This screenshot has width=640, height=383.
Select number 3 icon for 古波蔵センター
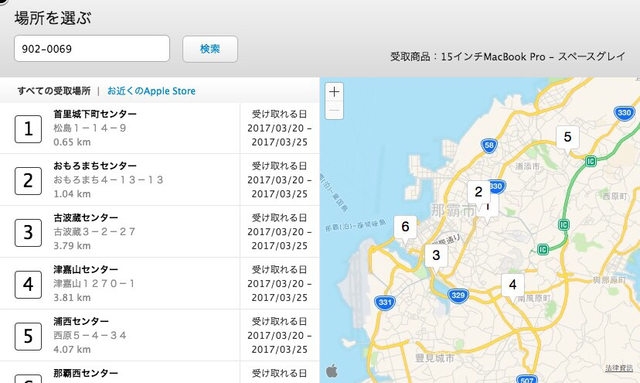28,233
